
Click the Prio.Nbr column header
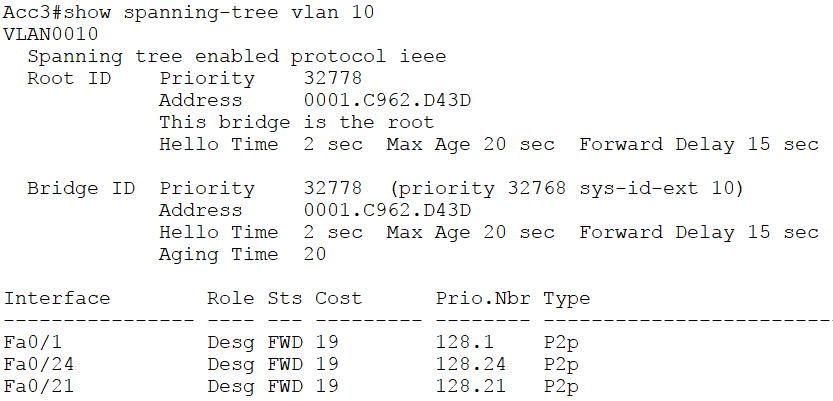point(483,298)
